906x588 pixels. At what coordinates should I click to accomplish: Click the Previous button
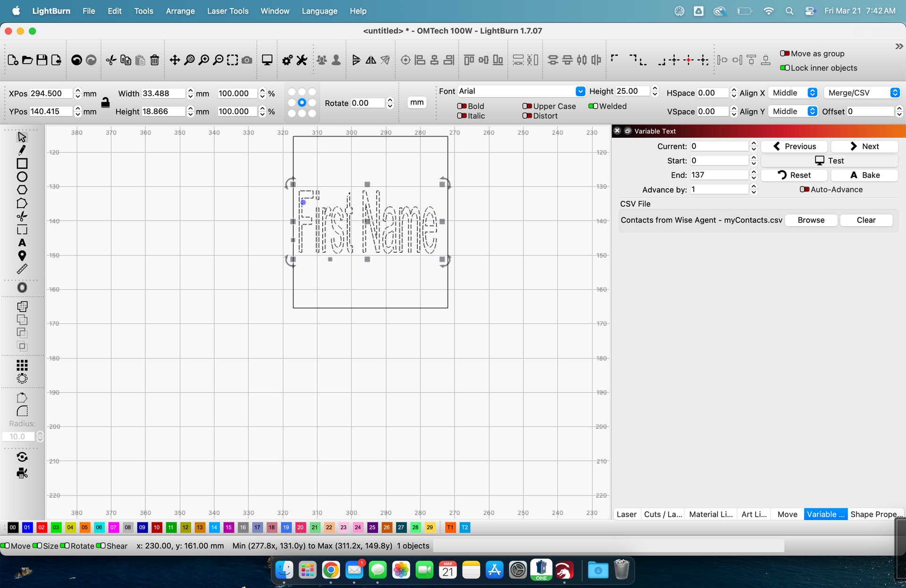(795, 146)
